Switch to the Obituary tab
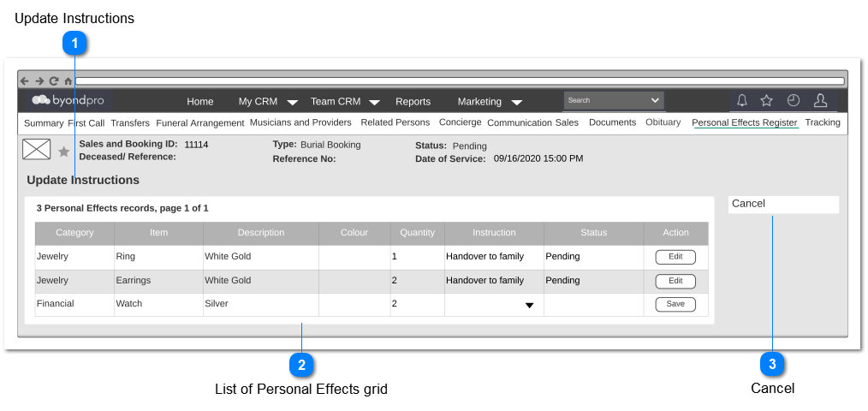Viewport: 868px width, 411px height. tap(663, 122)
